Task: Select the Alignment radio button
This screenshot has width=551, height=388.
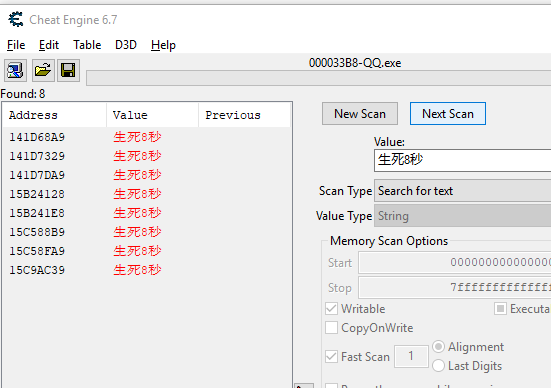Action: [x=438, y=347]
